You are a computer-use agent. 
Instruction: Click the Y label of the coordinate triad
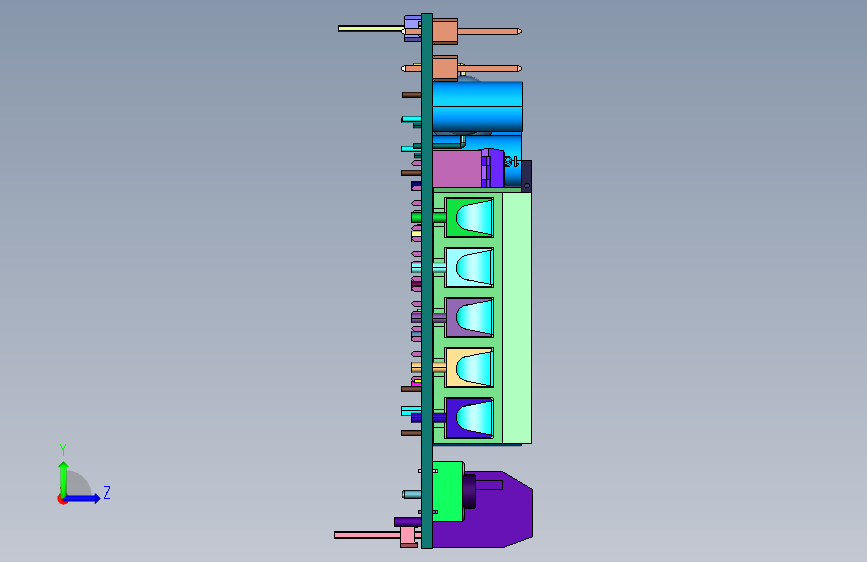tap(63, 450)
